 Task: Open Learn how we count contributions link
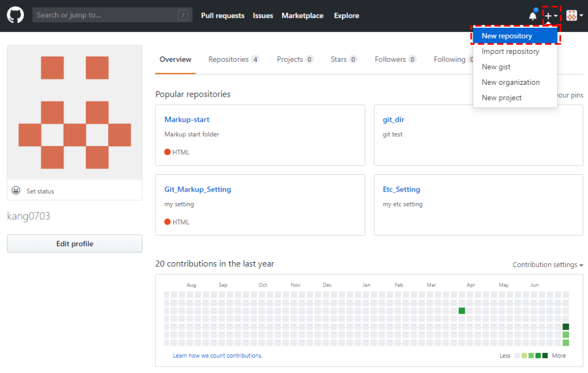pos(217,356)
